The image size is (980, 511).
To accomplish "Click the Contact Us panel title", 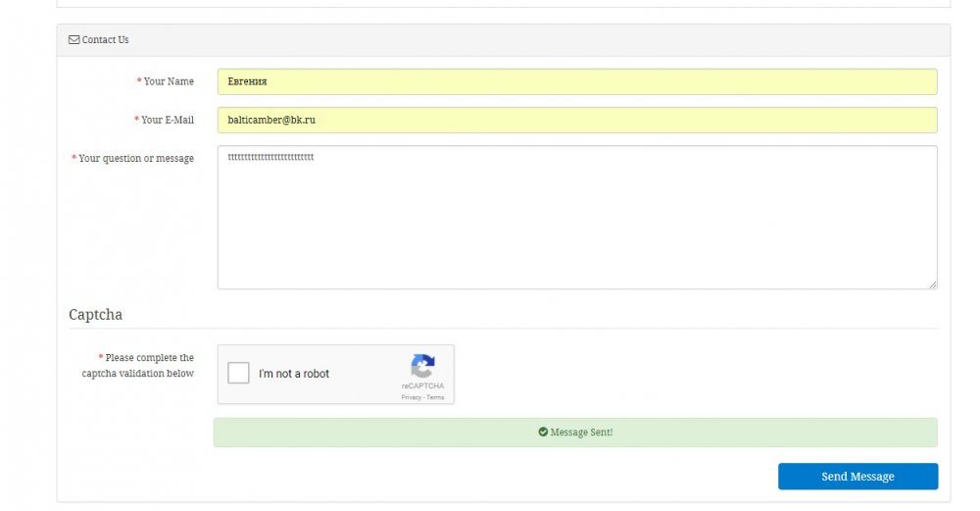I will click(x=105, y=40).
